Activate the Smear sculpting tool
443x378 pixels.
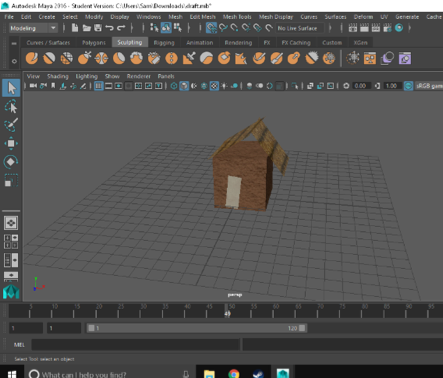tap(276, 58)
